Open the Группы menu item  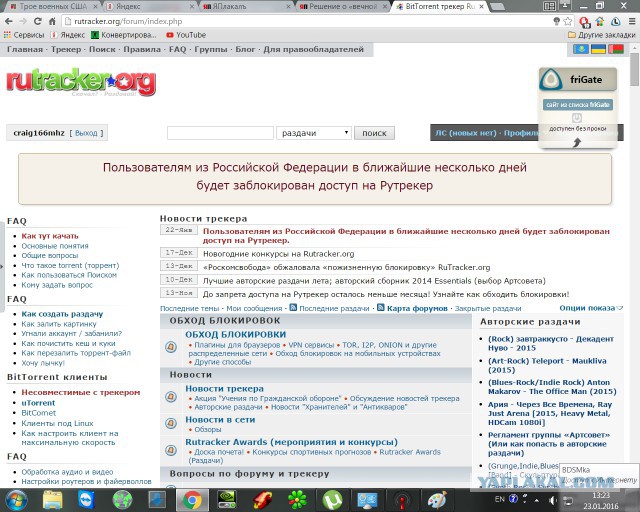[211, 49]
